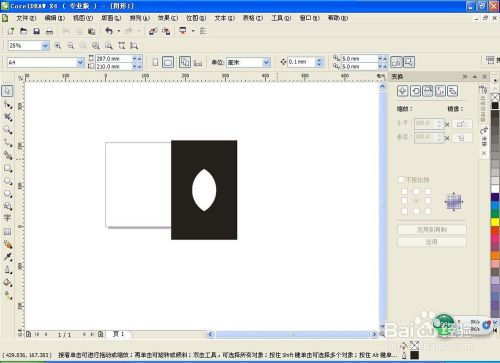Open Position tab in Transform docker

click(x=402, y=91)
